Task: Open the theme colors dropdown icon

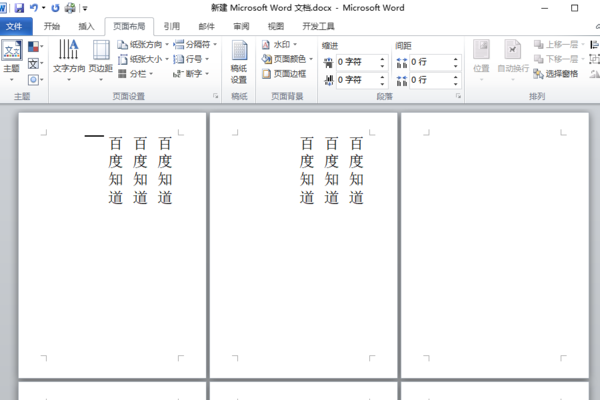Action: coord(36,47)
